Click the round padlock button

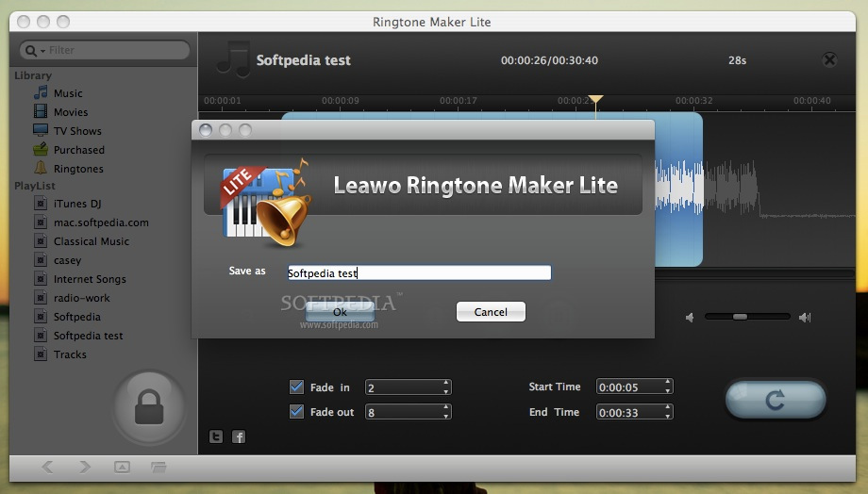(149, 407)
